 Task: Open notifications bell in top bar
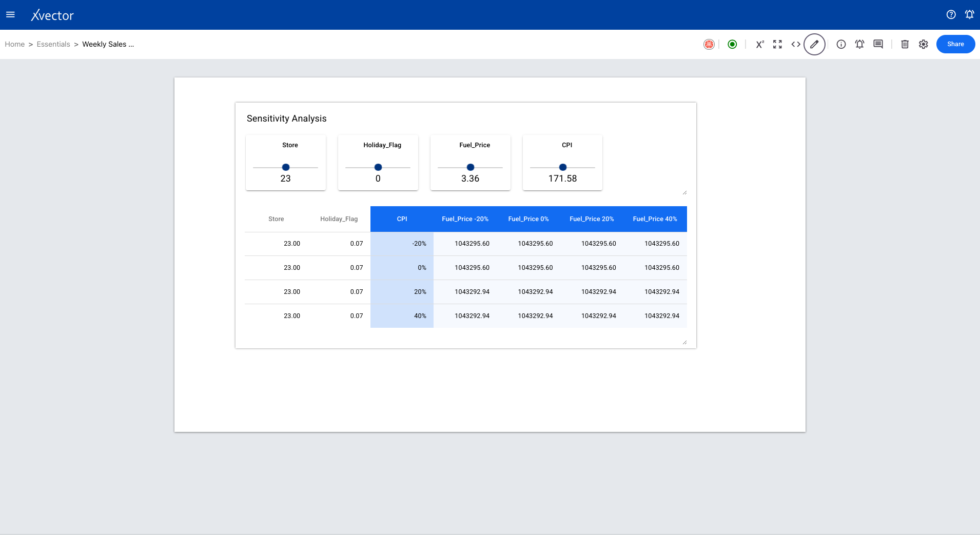969,15
